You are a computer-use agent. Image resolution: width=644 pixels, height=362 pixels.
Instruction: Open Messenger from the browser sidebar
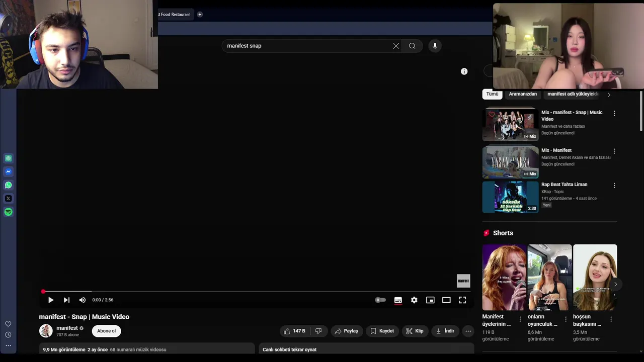(x=9, y=171)
